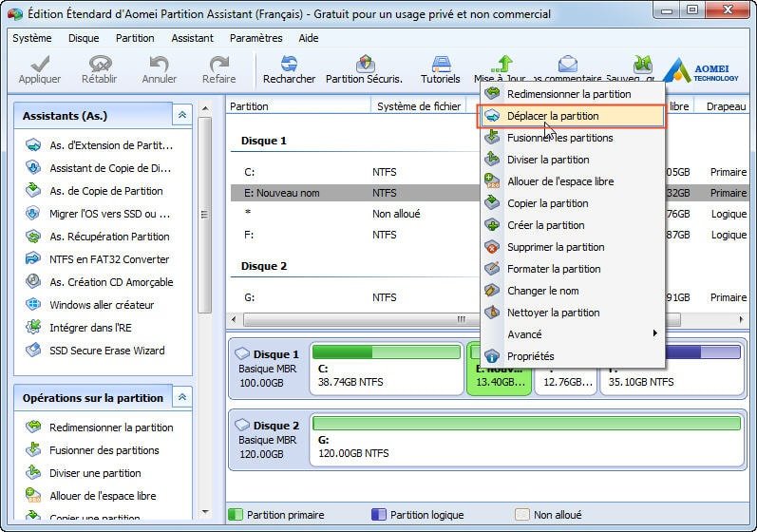Open the Disque menu

tap(84, 38)
